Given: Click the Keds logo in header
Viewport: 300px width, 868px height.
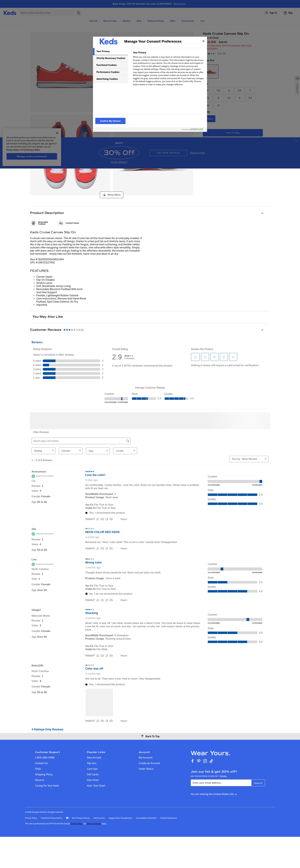Looking at the screenshot, I should click(x=10, y=13).
